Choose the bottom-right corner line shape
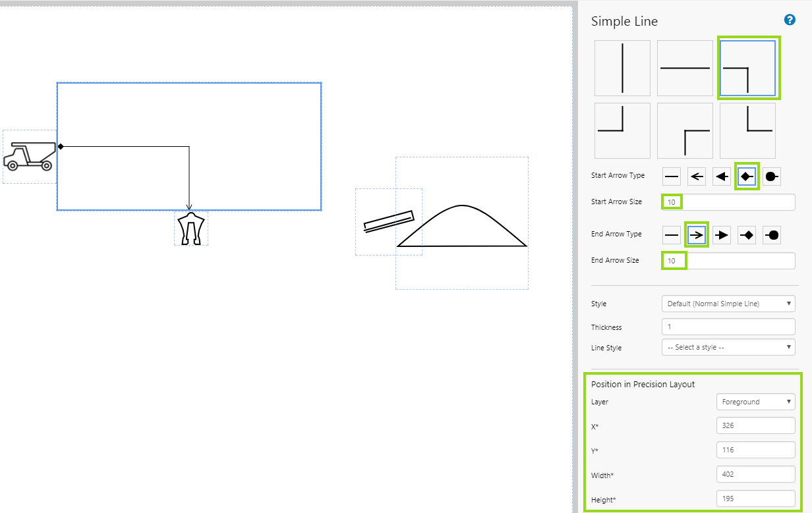Viewport: 812px width, 513px height. click(622, 130)
